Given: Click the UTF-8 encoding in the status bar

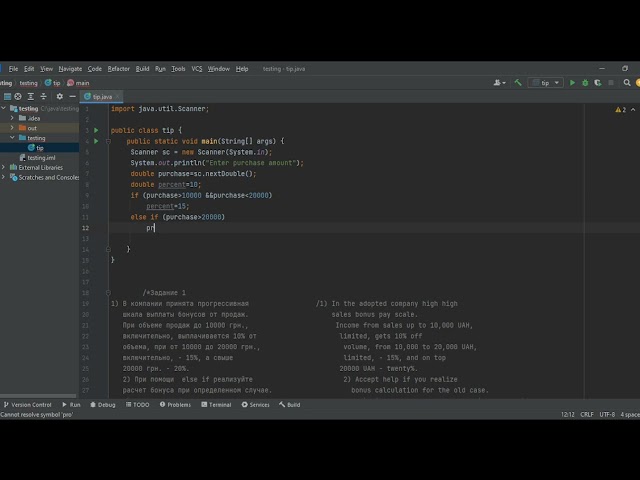Looking at the screenshot, I should coord(607,415).
